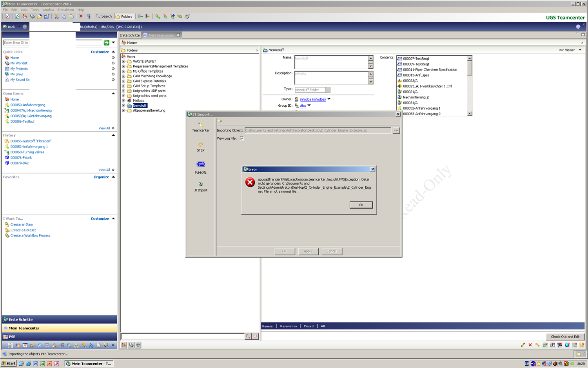
Task: Click the Contents list vertical scrollbar
Action: coord(470,86)
